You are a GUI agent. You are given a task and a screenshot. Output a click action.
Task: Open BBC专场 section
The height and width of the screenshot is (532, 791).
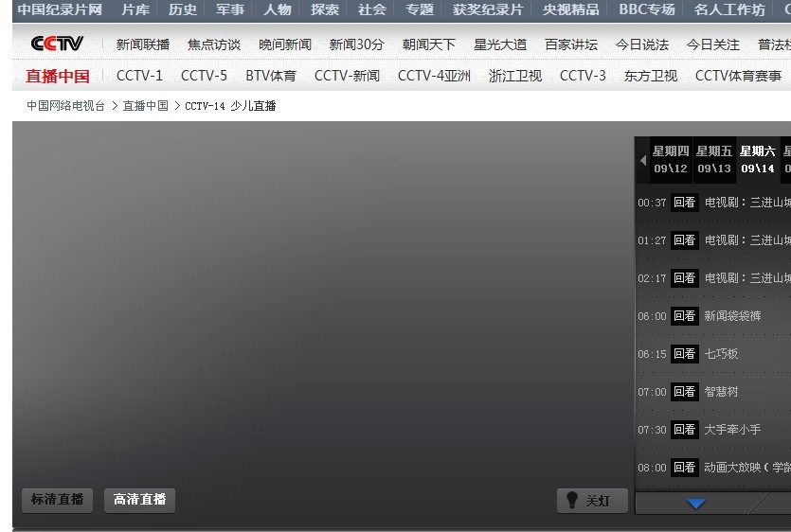pyautogui.click(x=647, y=9)
